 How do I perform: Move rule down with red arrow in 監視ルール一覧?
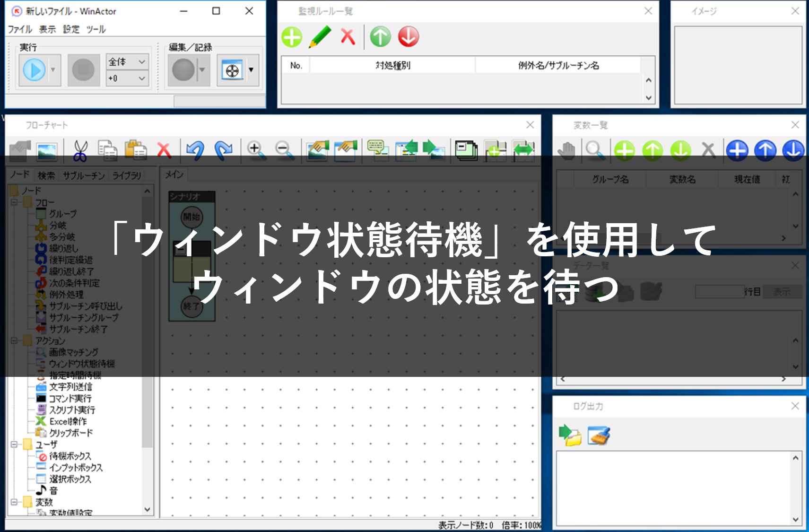click(409, 37)
